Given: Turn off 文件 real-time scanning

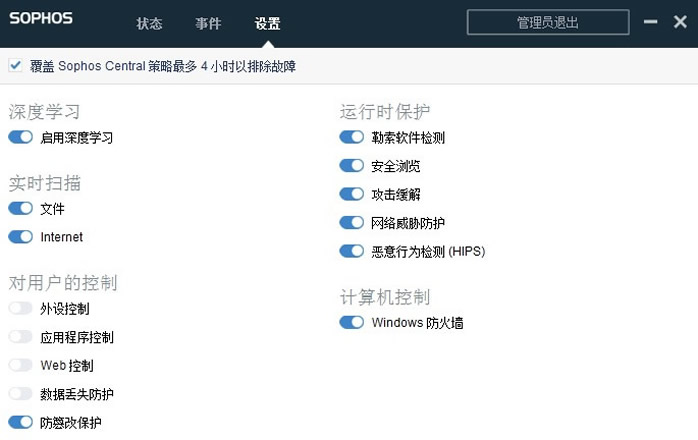Looking at the screenshot, I should pos(20,209).
